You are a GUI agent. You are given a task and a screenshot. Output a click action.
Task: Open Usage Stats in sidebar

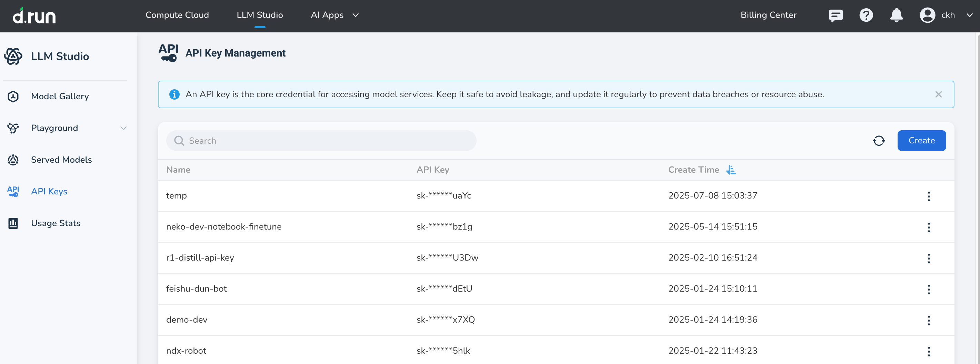point(56,223)
